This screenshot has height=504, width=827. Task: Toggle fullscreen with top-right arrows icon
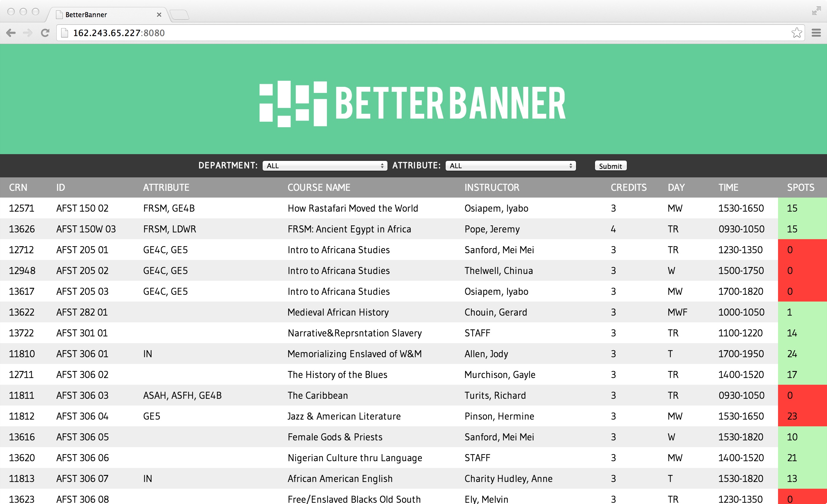[x=816, y=11]
